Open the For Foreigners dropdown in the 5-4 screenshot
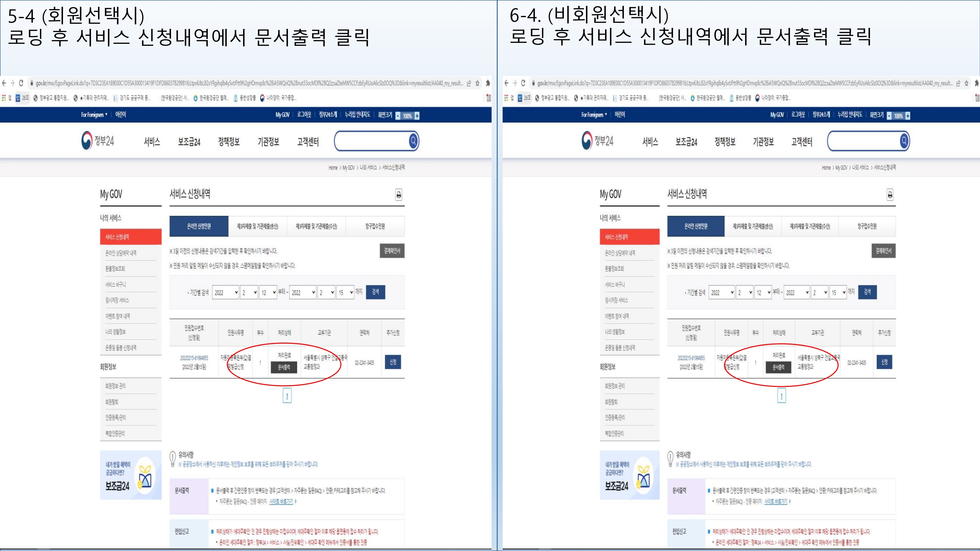Screen dimensions: 980x551 point(94,114)
